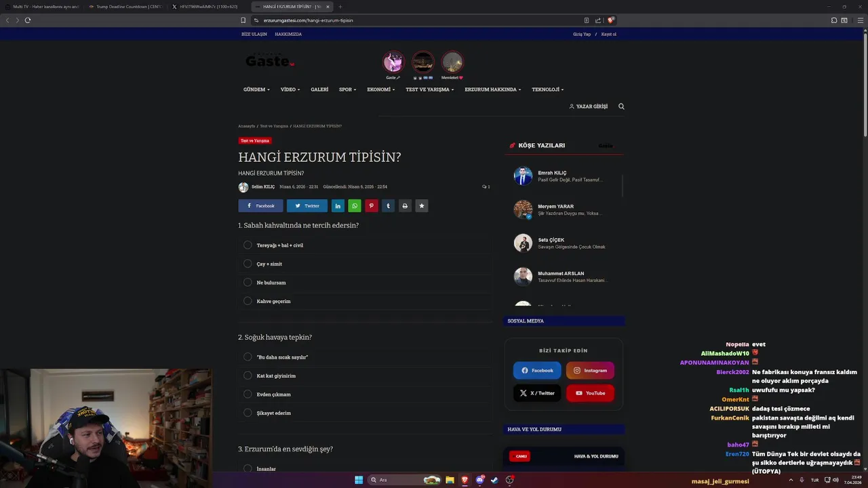
Task: Click the Gaste site logo
Action: [x=270, y=62]
